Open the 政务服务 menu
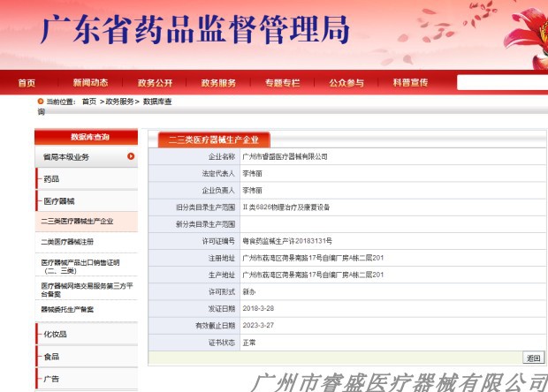 click(x=218, y=83)
